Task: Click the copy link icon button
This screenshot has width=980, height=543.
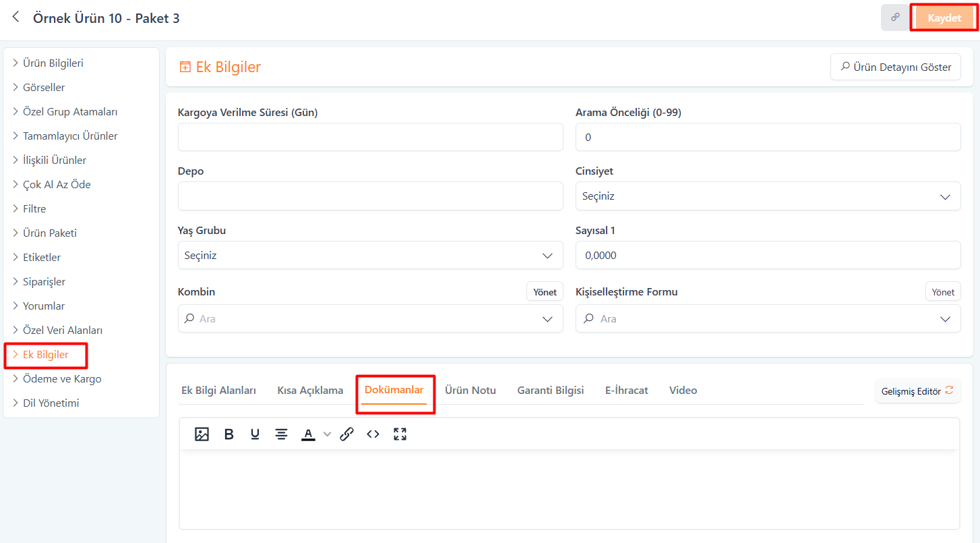Action: click(895, 18)
